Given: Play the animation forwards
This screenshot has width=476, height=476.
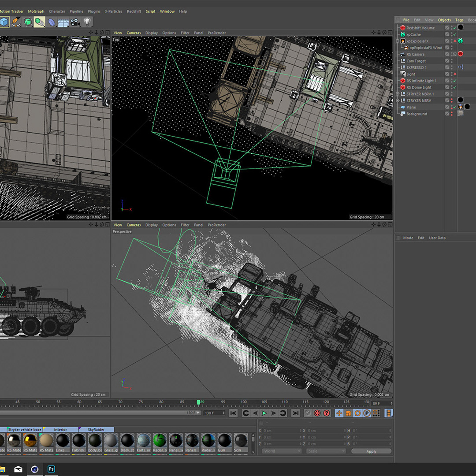Looking at the screenshot, I should coord(264,413).
